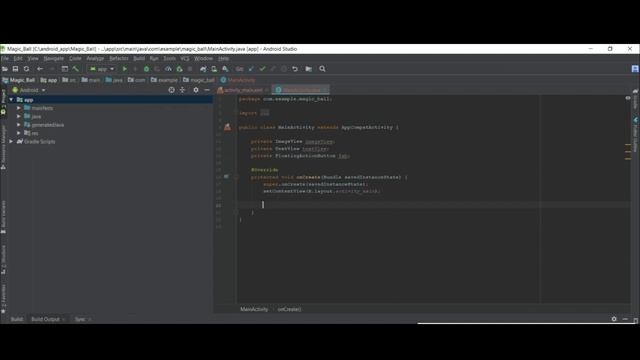640x360 pixels.
Task: Select the Build Output tab
Action: (x=45, y=319)
